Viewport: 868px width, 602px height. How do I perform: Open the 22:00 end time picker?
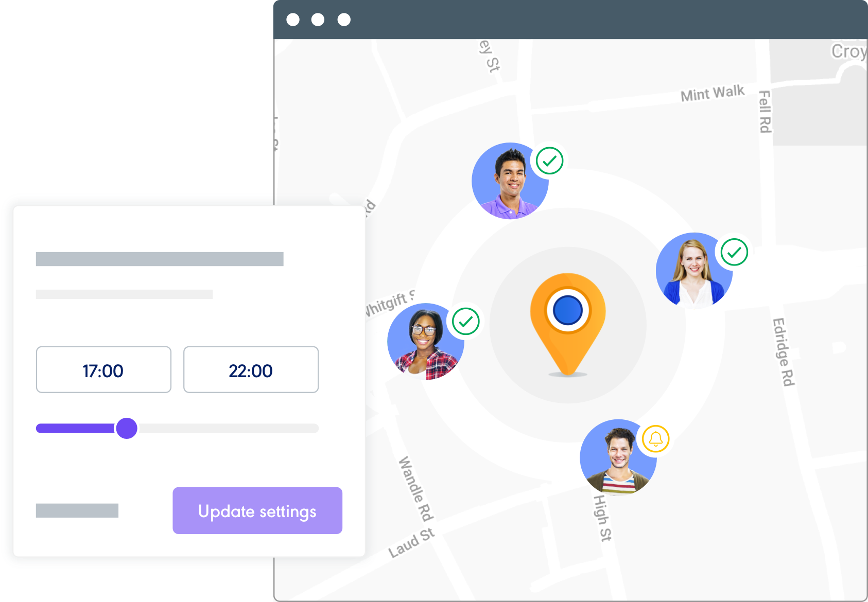(x=250, y=369)
